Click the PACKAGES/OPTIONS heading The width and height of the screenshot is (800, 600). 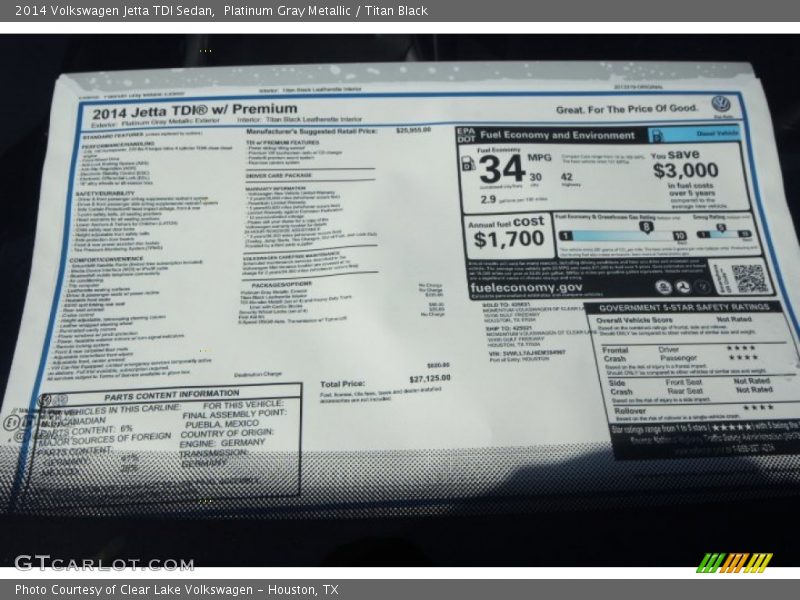pyautogui.click(x=282, y=284)
